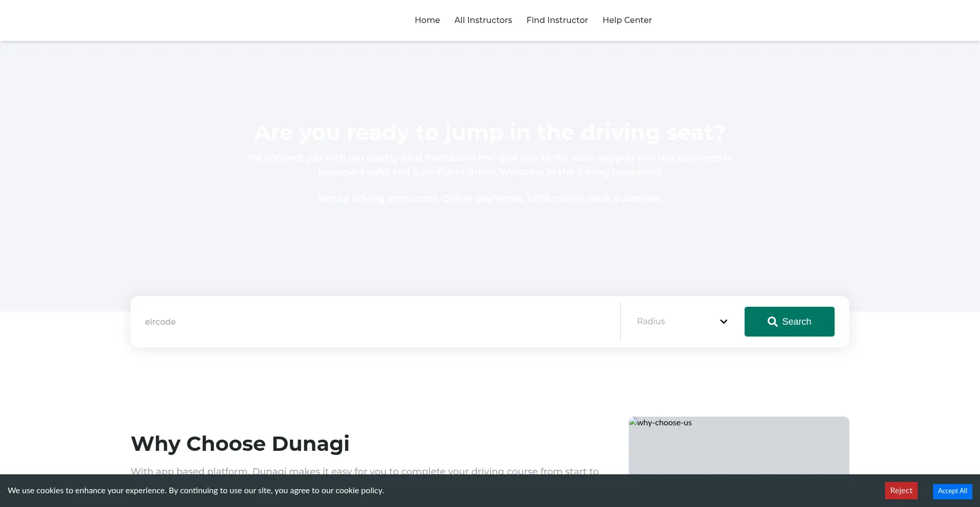Click the why-choose-us image
Screen dimensions: 980x507
click(x=739, y=446)
